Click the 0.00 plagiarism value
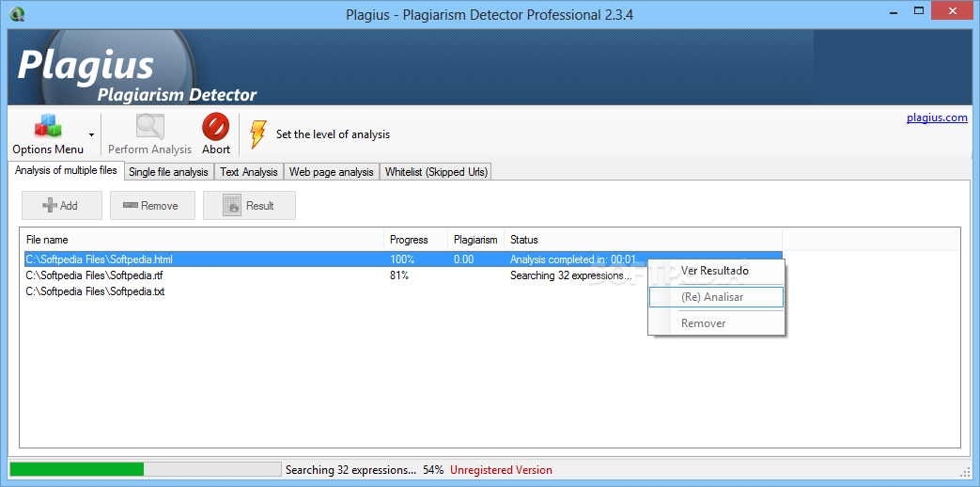This screenshot has height=487, width=980. pyautogui.click(x=464, y=259)
